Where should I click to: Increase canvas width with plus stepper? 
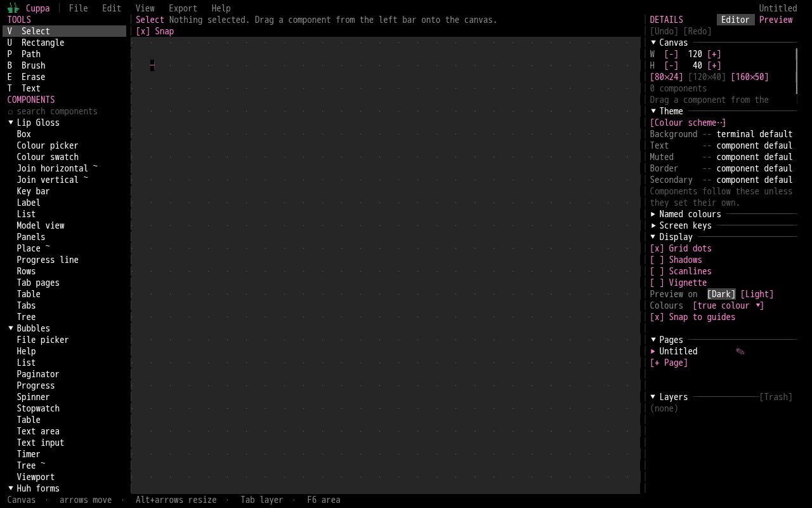(714, 54)
